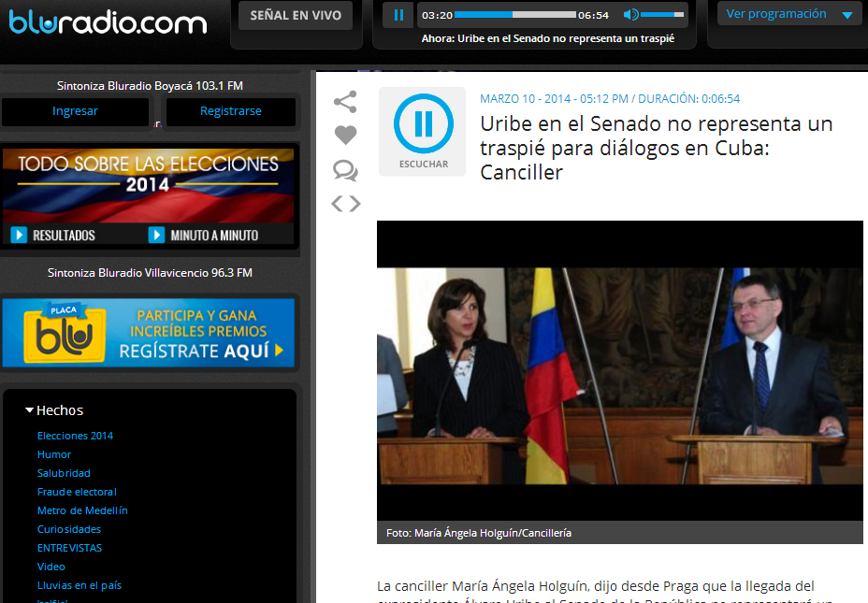868x603 pixels.
Task: Mute the volume speaker icon
Action: [x=630, y=15]
